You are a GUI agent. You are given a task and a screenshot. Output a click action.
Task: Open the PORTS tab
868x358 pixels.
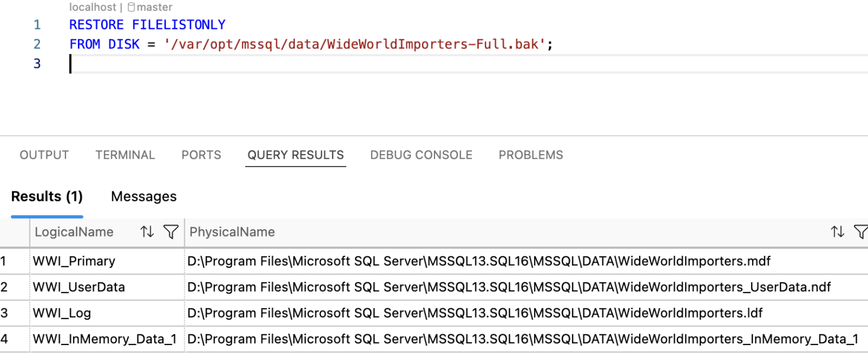click(201, 155)
